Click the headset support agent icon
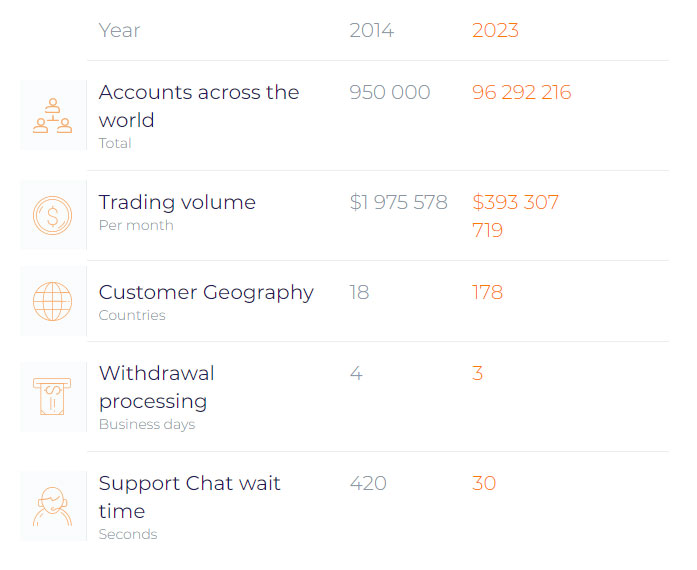 click(52, 506)
